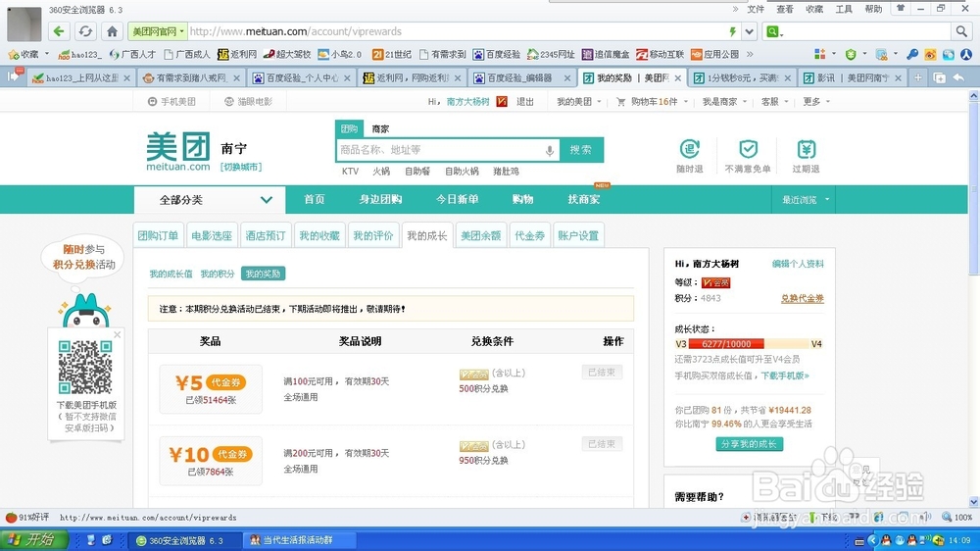Open the 今日新单 navigation item

[x=457, y=199]
